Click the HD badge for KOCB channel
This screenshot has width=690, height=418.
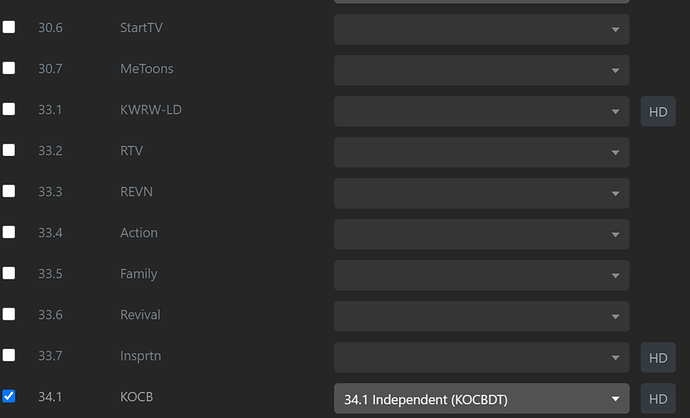658,399
